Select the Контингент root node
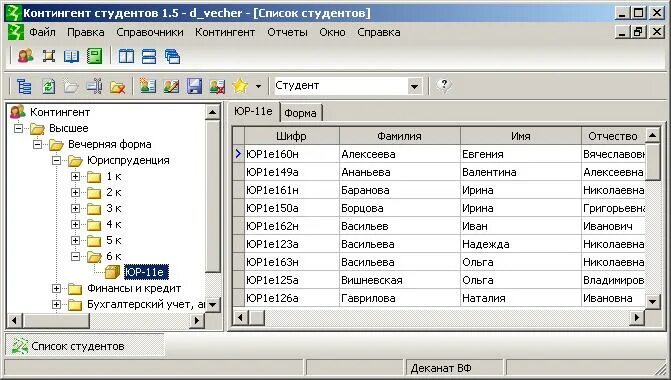671x380 pixels. point(59,112)
